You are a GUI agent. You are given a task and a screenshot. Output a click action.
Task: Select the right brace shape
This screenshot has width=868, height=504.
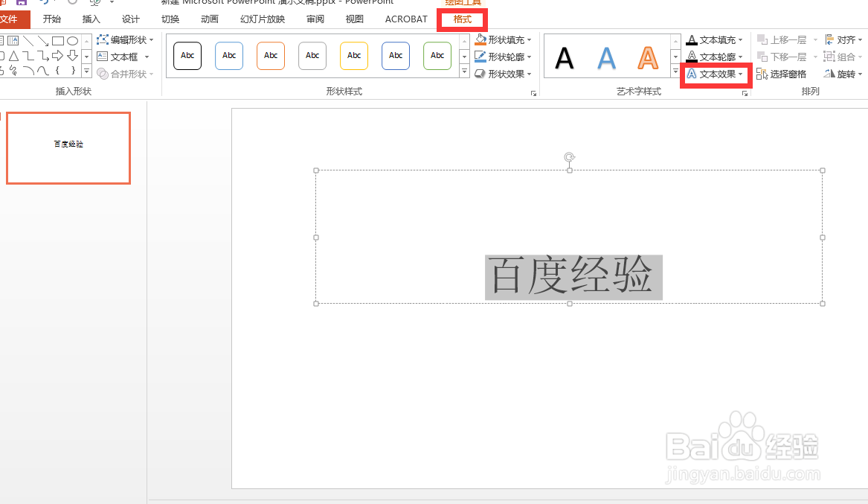click(72, 71)
